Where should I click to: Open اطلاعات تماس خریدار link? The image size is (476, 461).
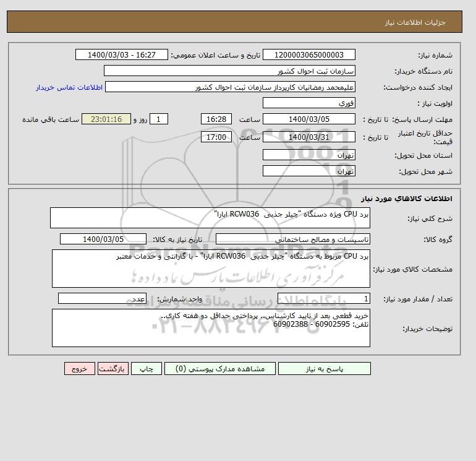tap(69, 87)
